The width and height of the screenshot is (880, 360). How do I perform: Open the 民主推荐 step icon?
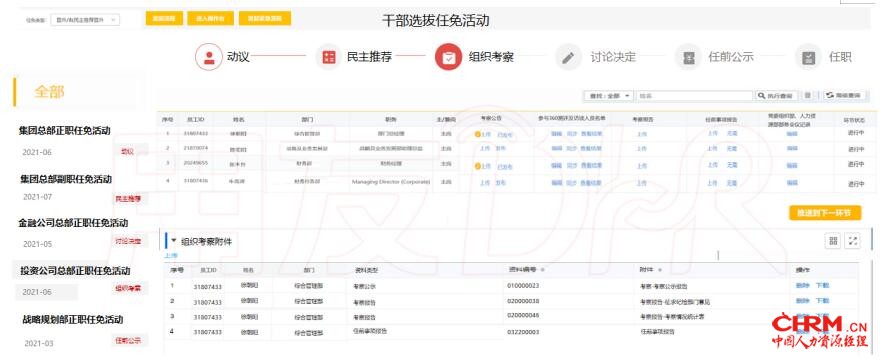click(329, 57)
